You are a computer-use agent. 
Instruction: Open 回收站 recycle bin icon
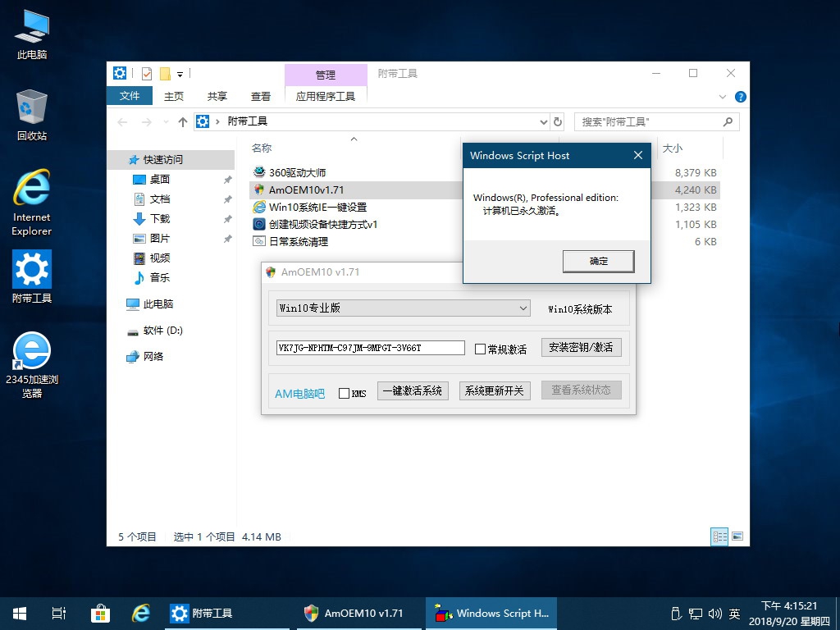pos(32,115)
